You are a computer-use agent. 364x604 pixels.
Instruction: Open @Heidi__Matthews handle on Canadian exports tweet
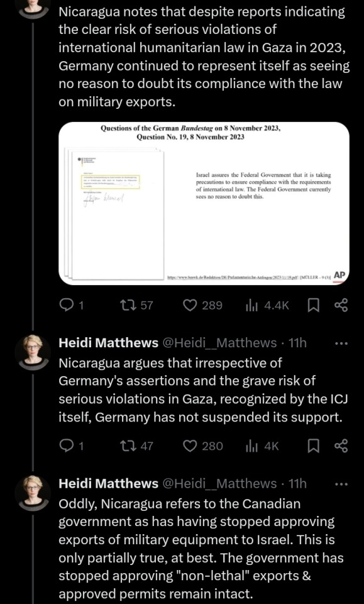click(221, 483)
